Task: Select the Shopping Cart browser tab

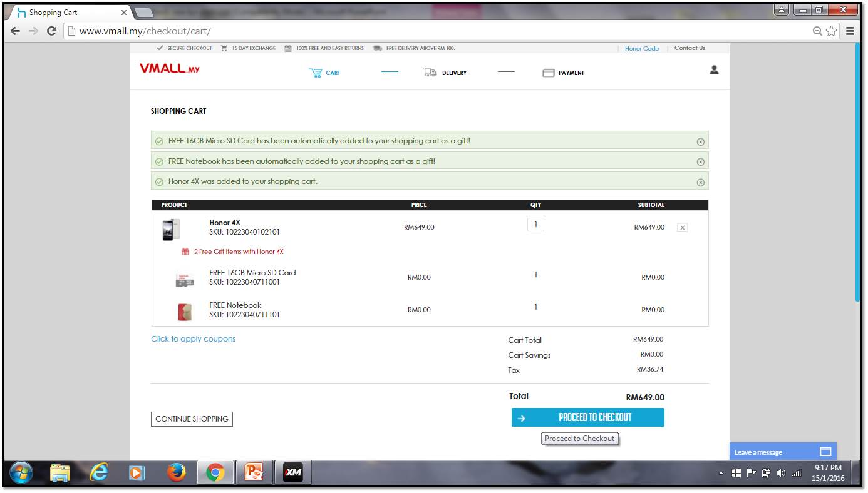Action: tap(69, 13)
